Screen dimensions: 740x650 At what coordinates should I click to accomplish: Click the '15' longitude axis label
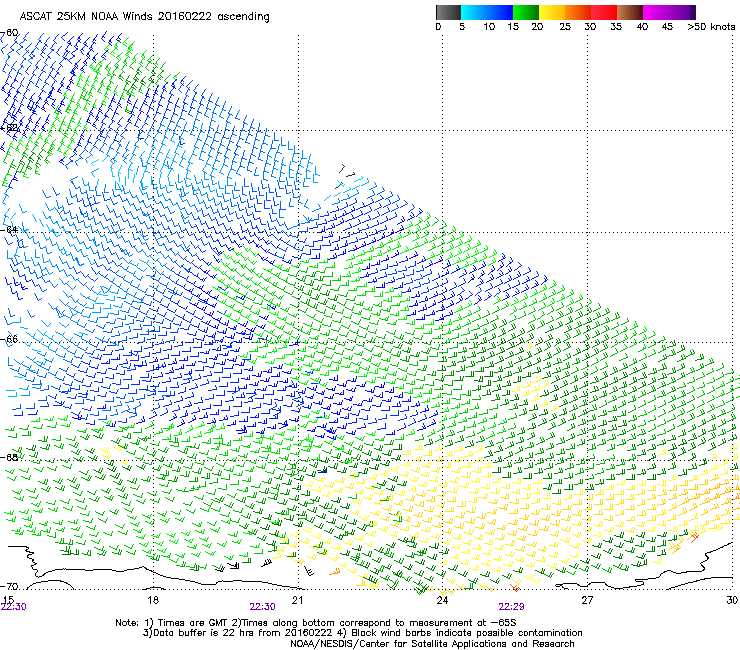pos(8,599)
